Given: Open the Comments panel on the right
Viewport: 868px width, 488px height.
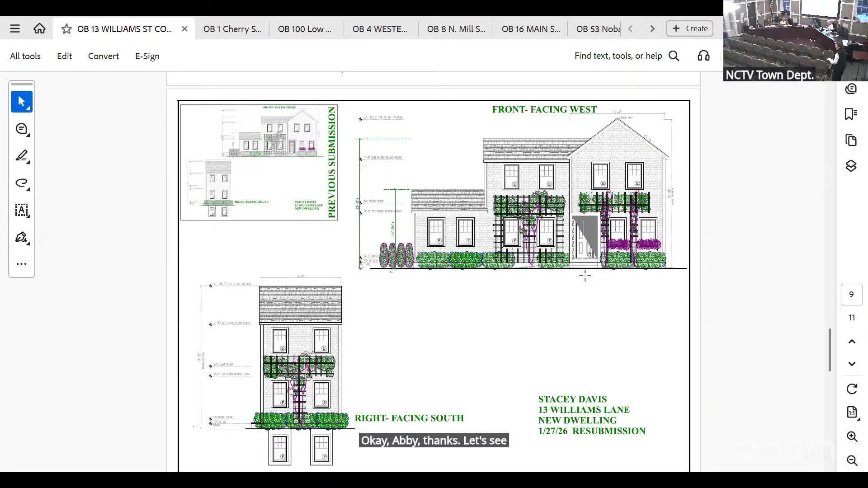Looking at the screenshot, I should 851,89.
